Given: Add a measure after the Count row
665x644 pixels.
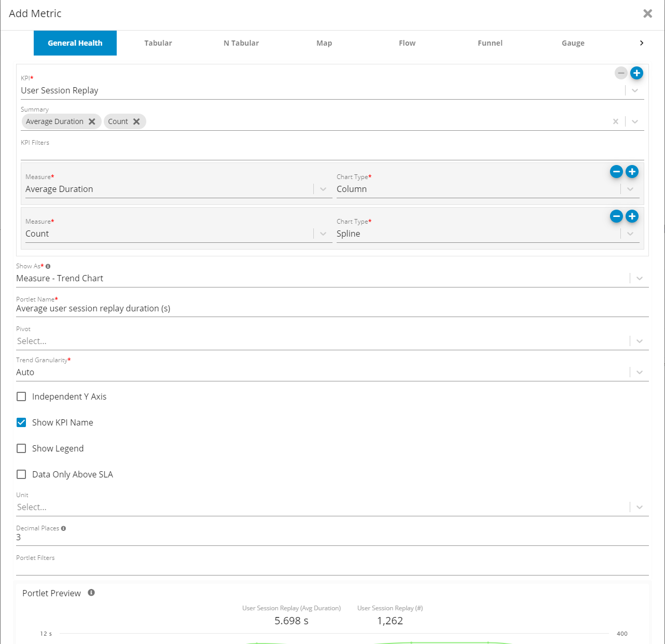Looking at the screenshot, I should 632,216.
